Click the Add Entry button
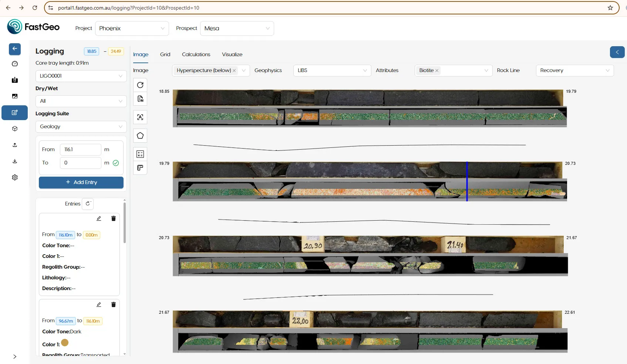 tap(81, 182)
